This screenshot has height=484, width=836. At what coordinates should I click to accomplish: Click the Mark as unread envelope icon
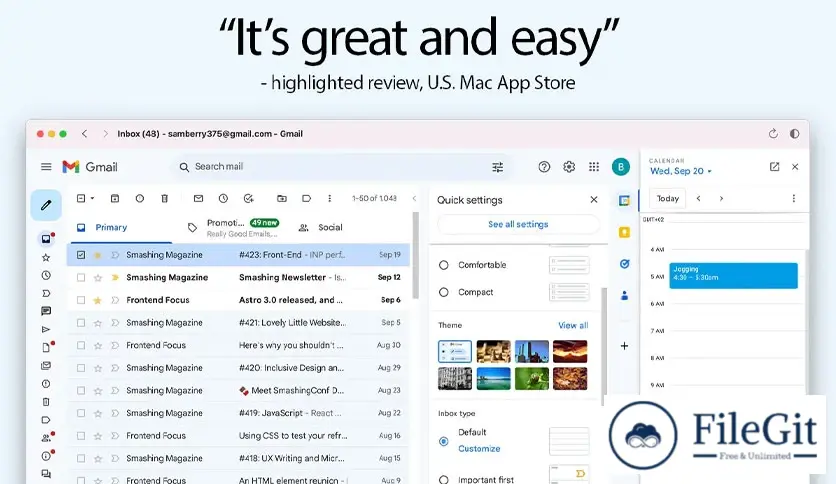pos(198,198)
